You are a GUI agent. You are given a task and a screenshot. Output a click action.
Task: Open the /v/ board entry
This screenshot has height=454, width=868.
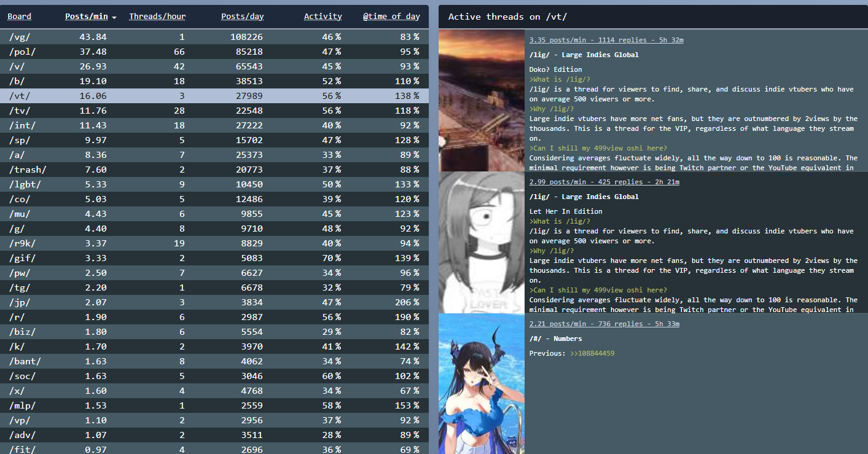(x=214, y=66)
